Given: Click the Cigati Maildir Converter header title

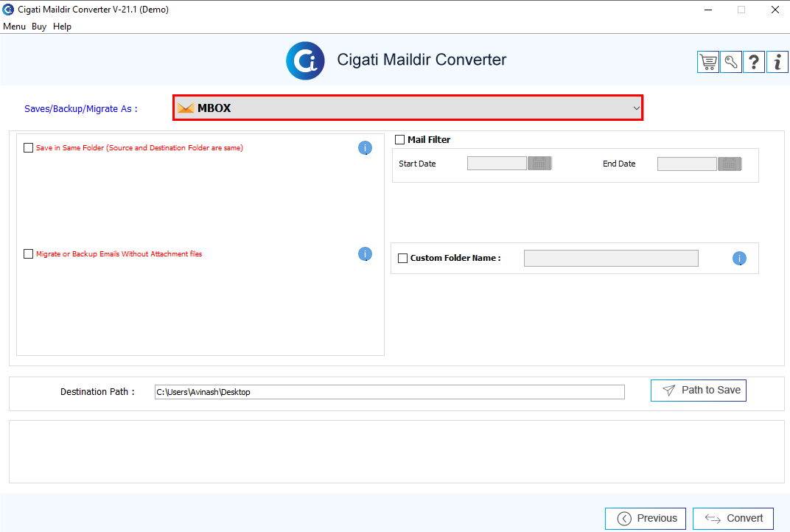Looking at the screenshot, I should pos(422,60).
